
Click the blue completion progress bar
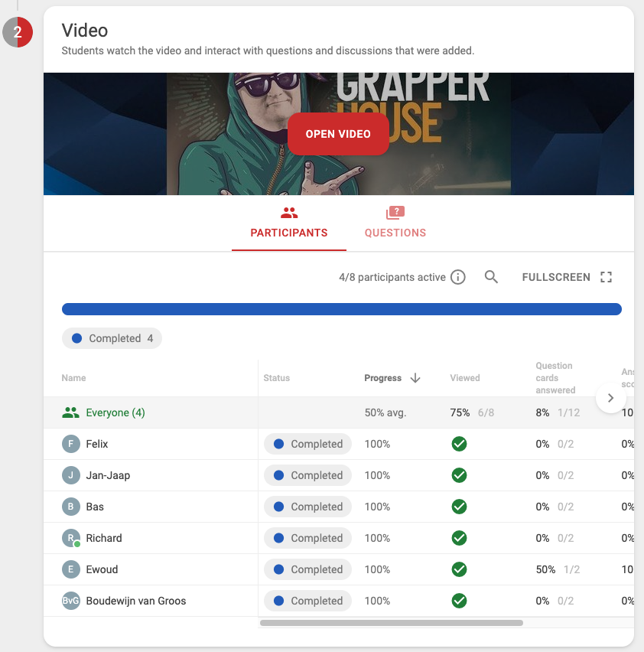pyautogui.click(x=342, y=309)
